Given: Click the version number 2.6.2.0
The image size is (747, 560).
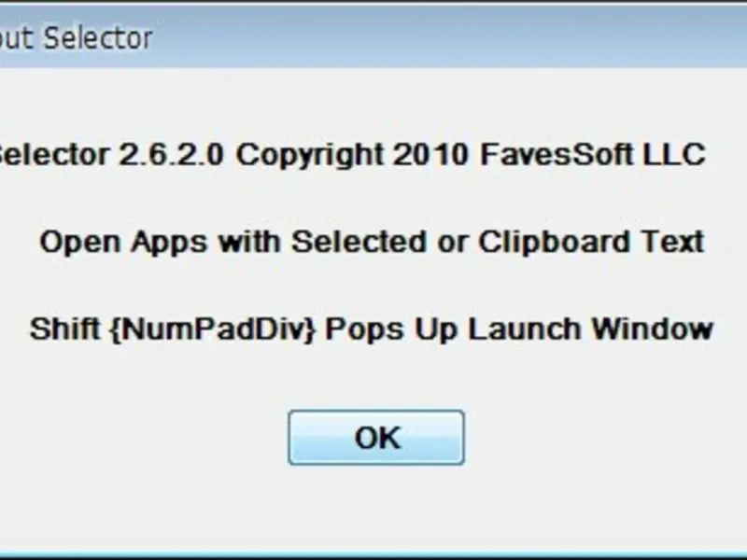Looking at the screenshot, I should (x=171, y=155).
